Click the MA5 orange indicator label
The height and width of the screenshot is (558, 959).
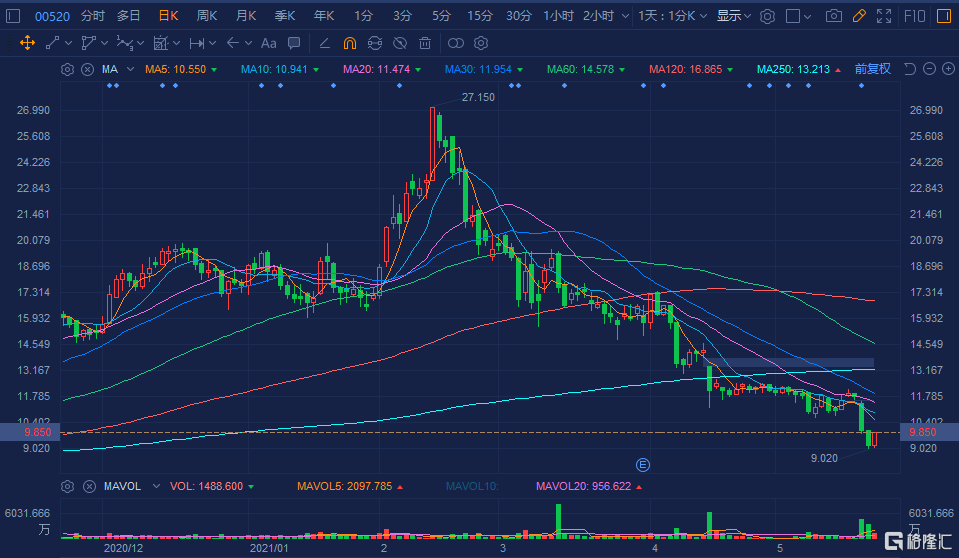[x=176, y=69]
